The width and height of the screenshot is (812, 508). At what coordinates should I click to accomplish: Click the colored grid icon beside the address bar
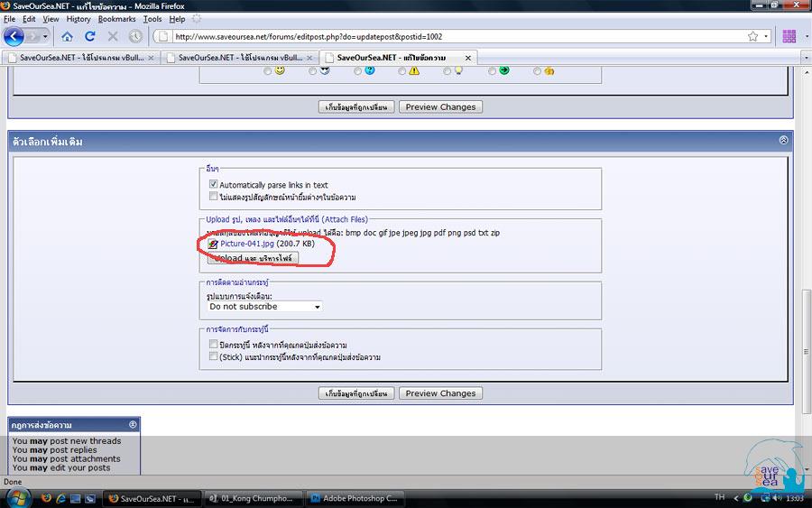pyautogui.click(x=789, y=37)
